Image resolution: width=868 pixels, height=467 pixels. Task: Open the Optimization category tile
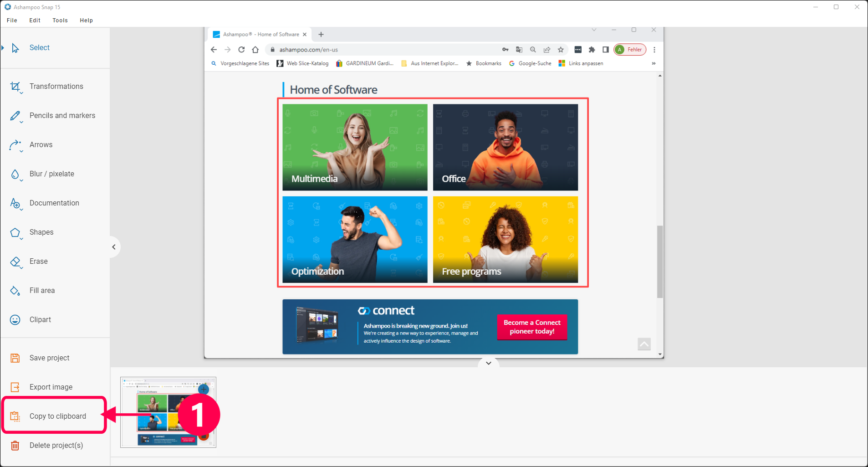pyautogui.click(x=355, y=240)
